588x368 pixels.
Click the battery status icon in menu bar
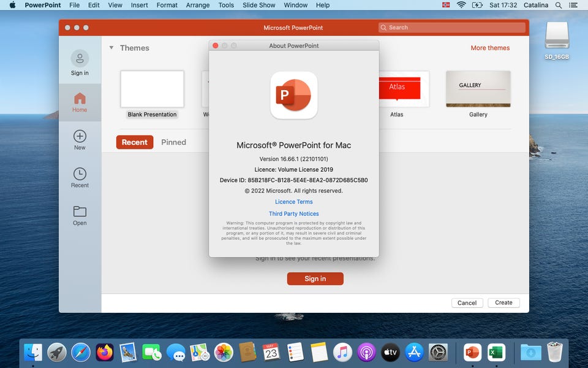click(x=477, y=5)
